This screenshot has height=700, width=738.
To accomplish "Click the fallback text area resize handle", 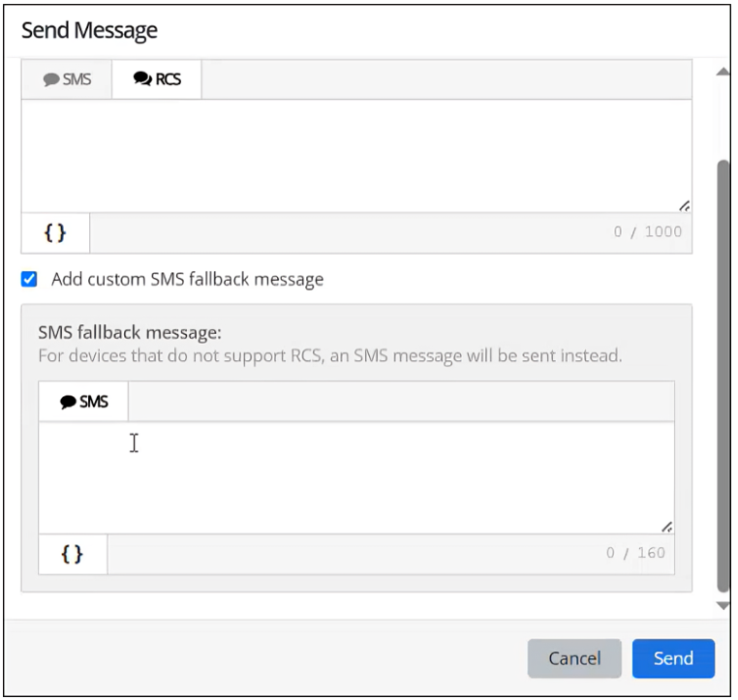I will [666, 527].
